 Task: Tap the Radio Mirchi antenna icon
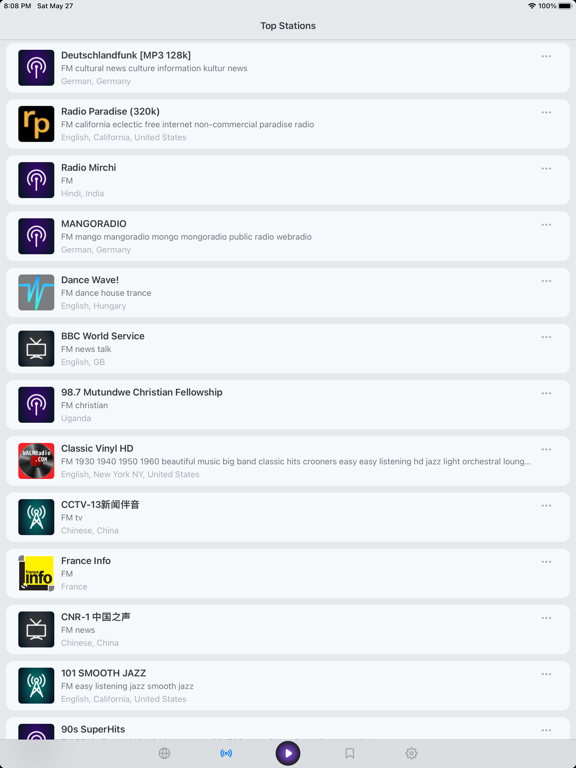tap(36, 180)
